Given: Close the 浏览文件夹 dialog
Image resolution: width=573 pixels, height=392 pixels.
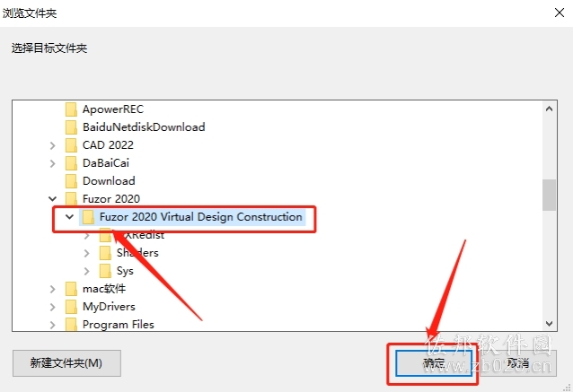Looking at the screenshot, I should click(560, 13).
